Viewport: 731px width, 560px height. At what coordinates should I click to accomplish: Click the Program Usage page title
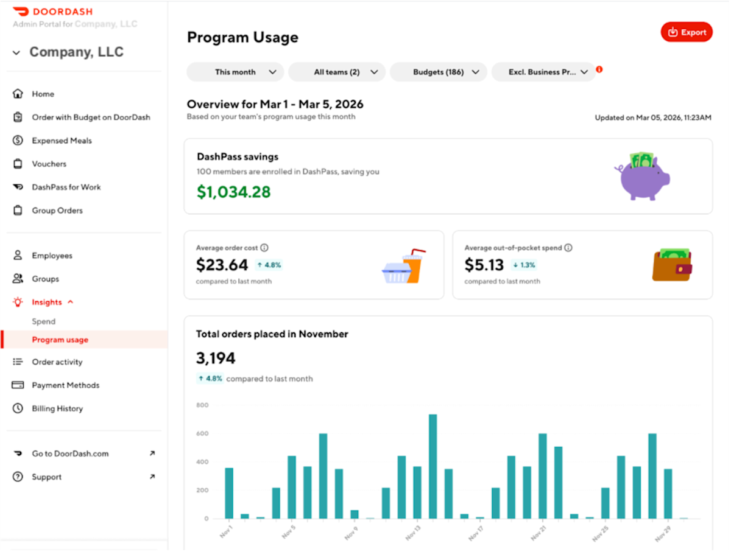[x=242, y=37]
